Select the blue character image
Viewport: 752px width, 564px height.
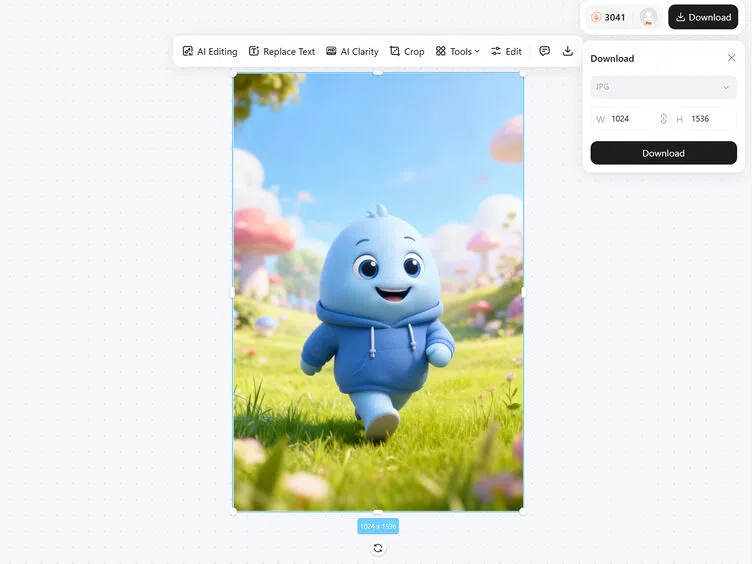(378, 292)
